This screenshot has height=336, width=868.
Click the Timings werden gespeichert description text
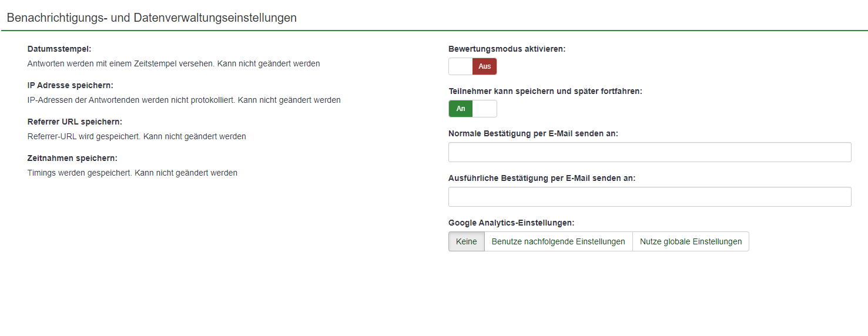point(132,173)
